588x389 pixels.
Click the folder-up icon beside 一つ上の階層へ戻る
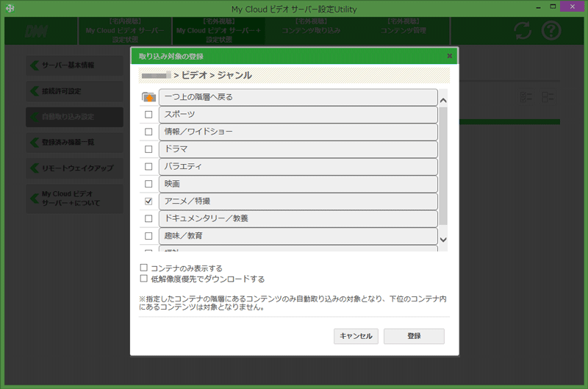[x=149, y=97]
